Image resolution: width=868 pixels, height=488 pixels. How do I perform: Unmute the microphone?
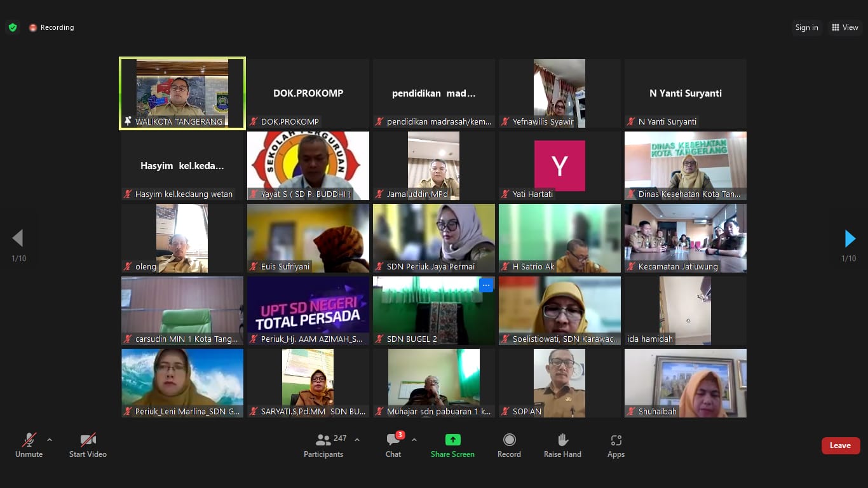click(29, 440)
